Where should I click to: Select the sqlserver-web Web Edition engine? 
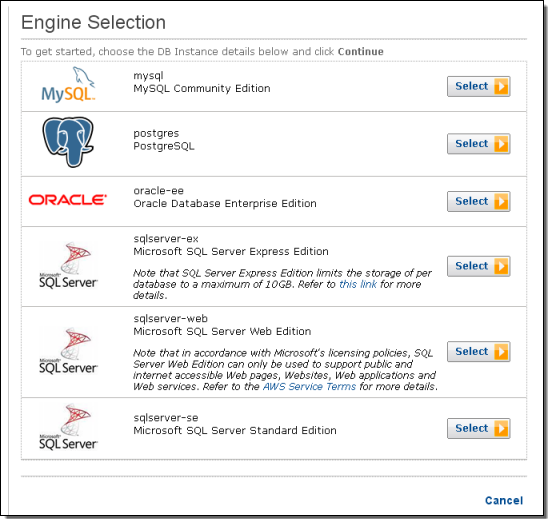pos(478,352)
